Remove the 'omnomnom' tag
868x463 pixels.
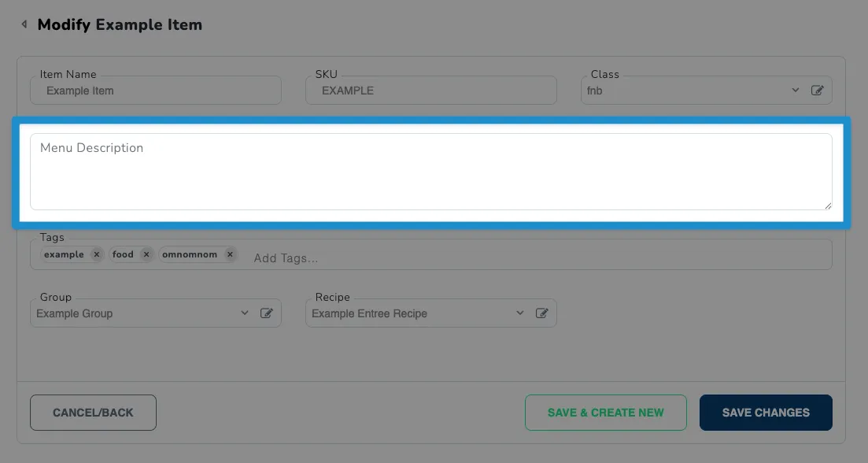[x=230, y=254]
